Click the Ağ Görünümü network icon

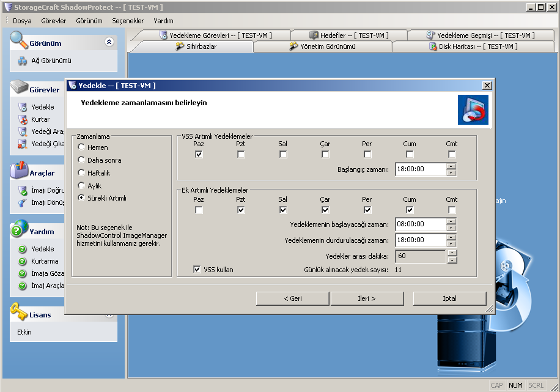click(x=23, y=61)
